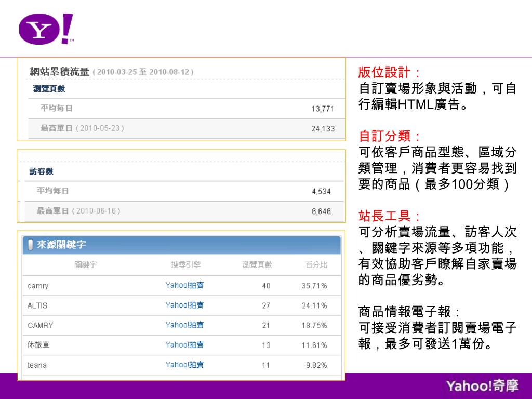Click the 搜尋引擎 column header
Image resolution: width=532 pixels, height=399 pixels.
click(x=186, y=264)
